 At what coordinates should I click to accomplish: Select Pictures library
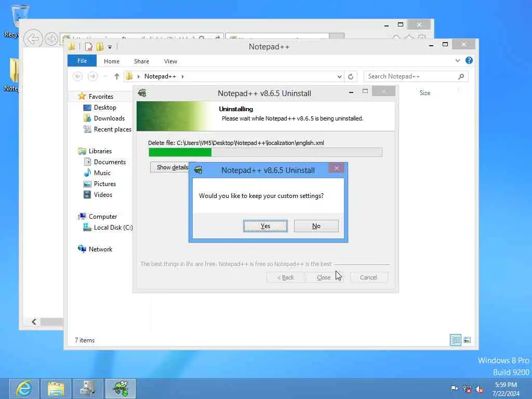pyautogui.click(x=105, y=184)
